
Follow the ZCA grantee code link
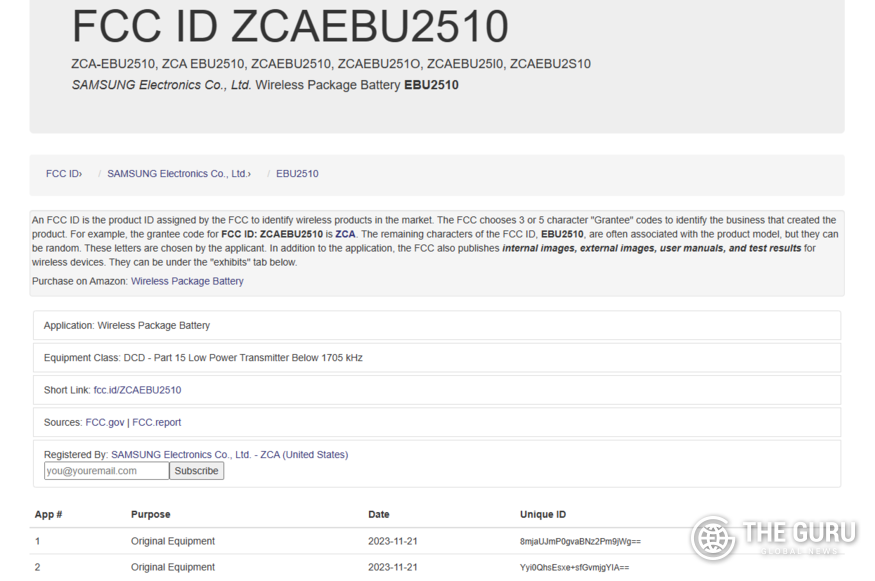pos(345,234)
